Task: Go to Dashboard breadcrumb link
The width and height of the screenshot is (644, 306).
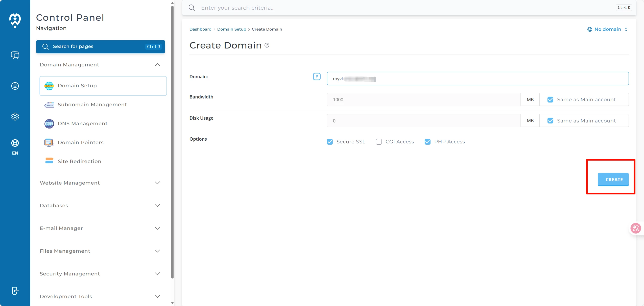Action: 200,29
